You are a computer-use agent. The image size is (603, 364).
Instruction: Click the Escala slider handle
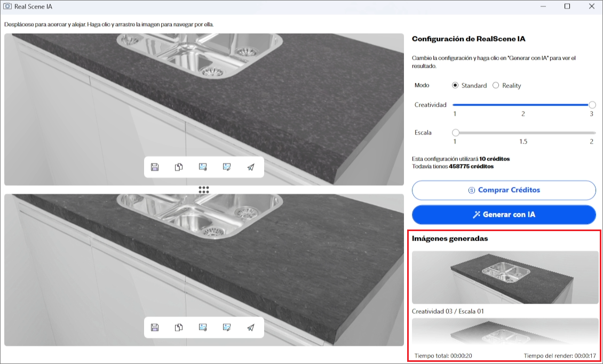[456, 132]
